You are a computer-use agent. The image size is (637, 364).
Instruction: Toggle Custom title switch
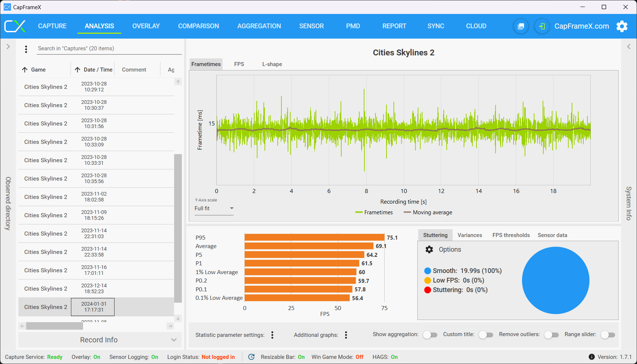[x=486, y=335]
